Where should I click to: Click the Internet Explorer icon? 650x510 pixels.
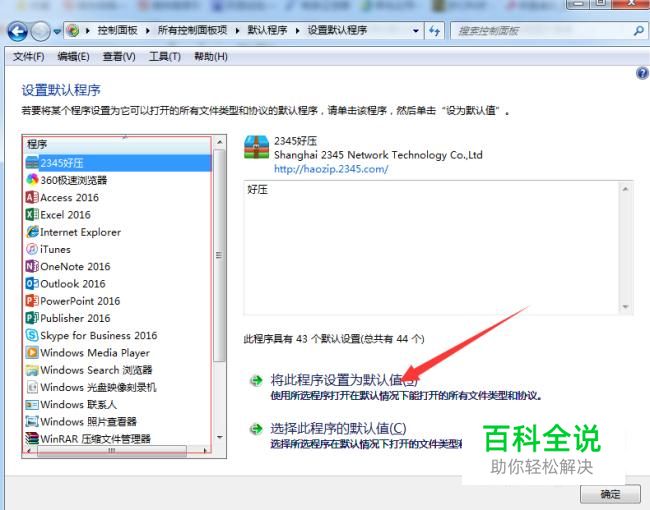coord(32,232)
